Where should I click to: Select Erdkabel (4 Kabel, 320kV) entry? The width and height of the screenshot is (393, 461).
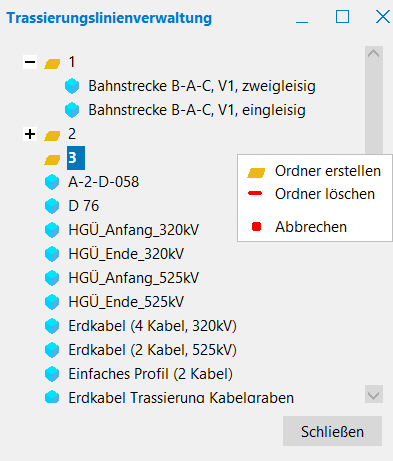pyautogui.click(x=152, y=326)
